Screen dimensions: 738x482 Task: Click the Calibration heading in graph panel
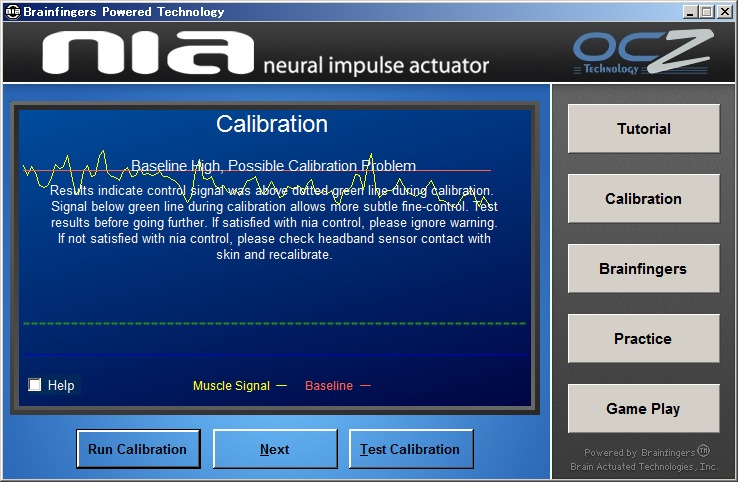(272, 124)
